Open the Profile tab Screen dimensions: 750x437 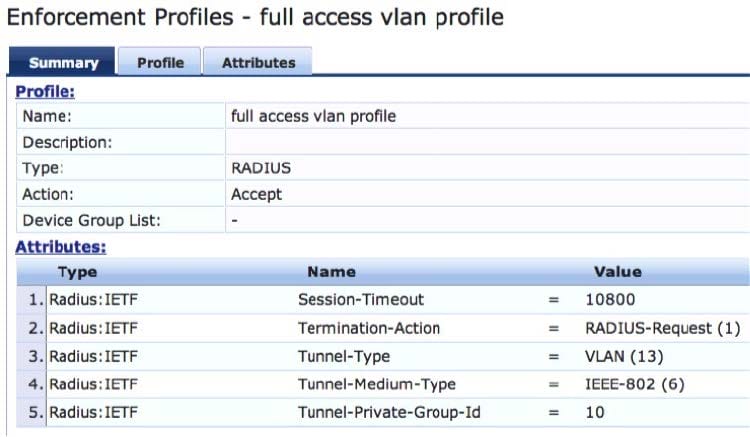(160, 62)
